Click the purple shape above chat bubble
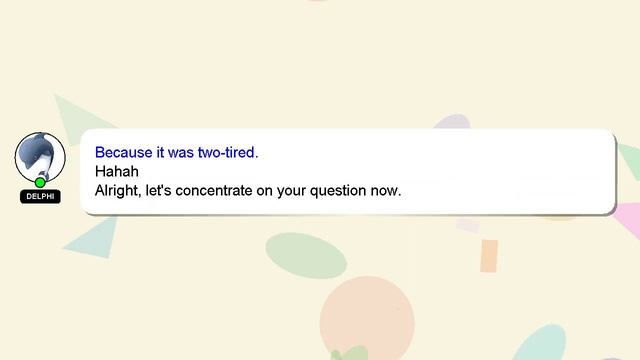 click(452, 122)
